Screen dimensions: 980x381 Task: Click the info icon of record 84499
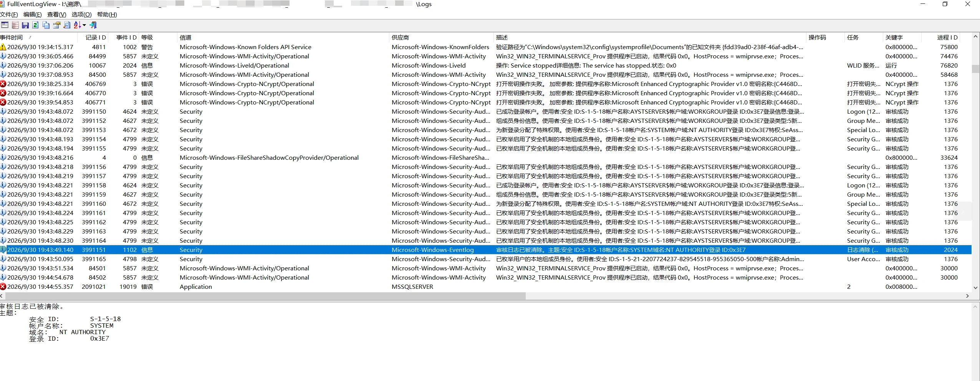[x=3, y=56]
